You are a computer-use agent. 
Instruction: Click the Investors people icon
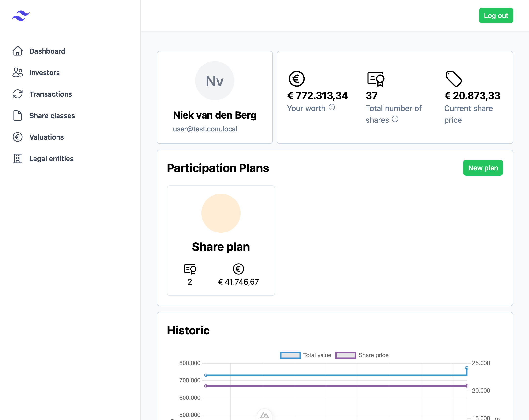click(x=17, y=73)
